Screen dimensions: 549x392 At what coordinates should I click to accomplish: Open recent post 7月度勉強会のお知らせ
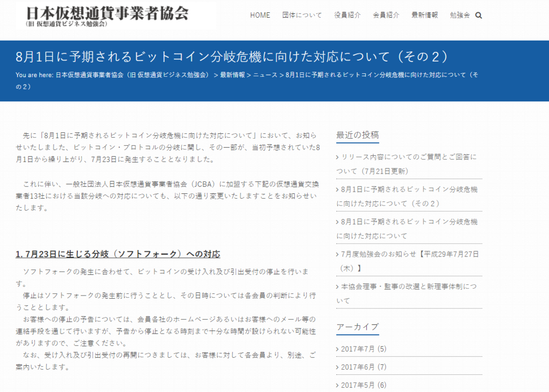click(x=409, y=261)
